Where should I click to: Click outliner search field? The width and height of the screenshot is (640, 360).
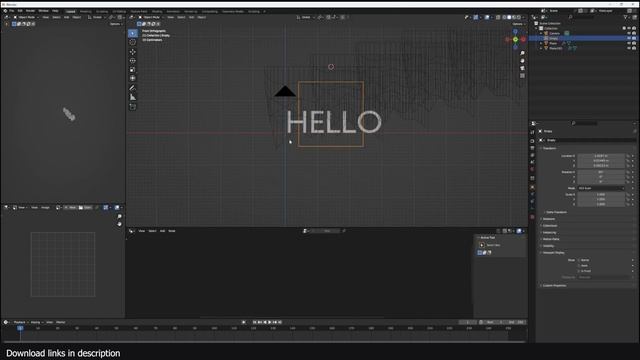[x=582, y=17]
